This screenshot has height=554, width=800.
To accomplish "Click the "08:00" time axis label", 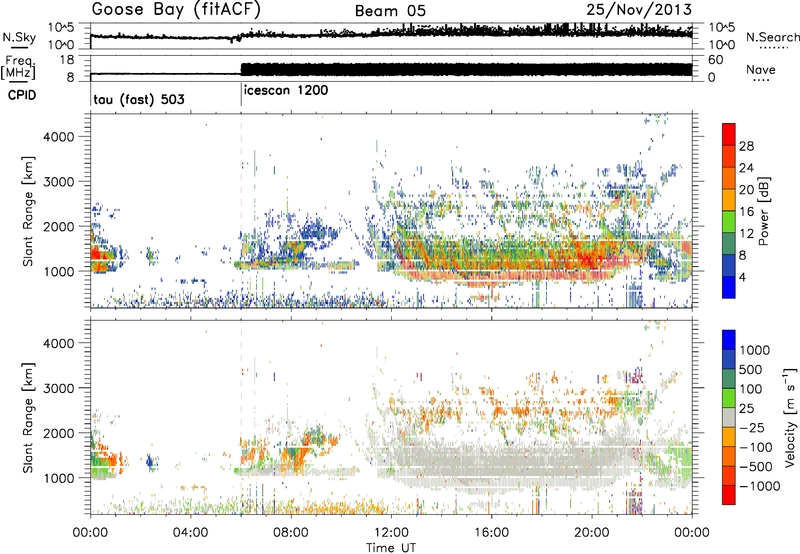I will coord(291,533).
